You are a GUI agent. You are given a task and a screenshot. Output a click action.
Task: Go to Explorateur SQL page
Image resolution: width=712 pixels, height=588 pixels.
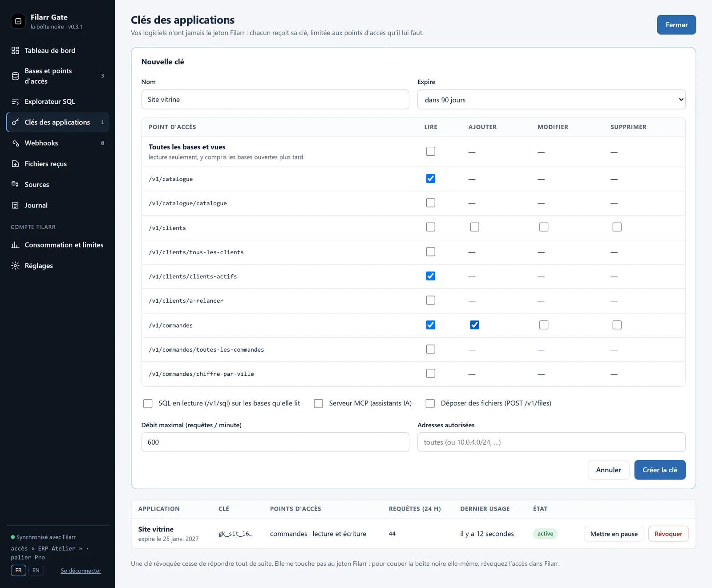click(57, 101)
